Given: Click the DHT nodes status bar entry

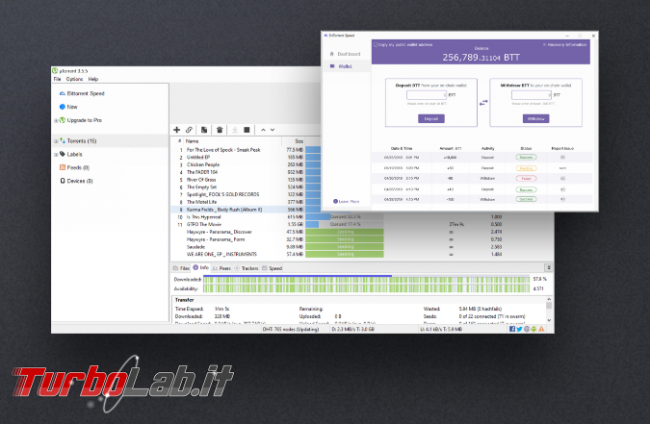Looking at the screenshot, I should (291, 329).
